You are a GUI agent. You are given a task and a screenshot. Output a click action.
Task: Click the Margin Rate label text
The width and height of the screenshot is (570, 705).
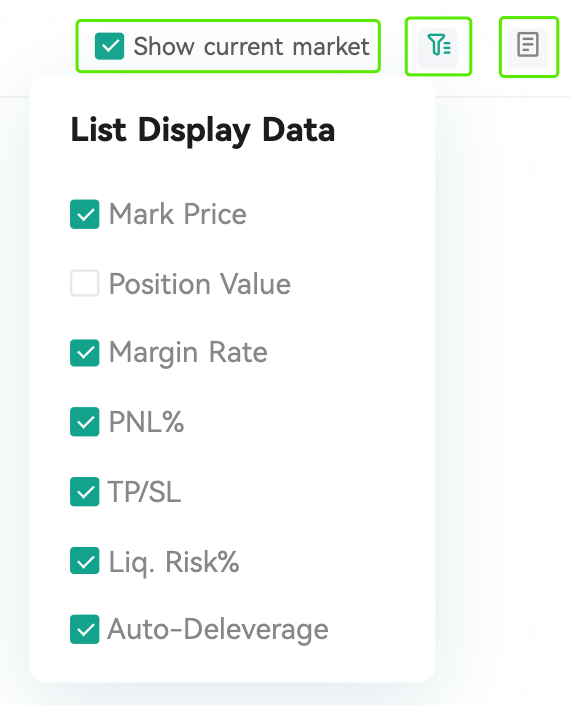188,352
